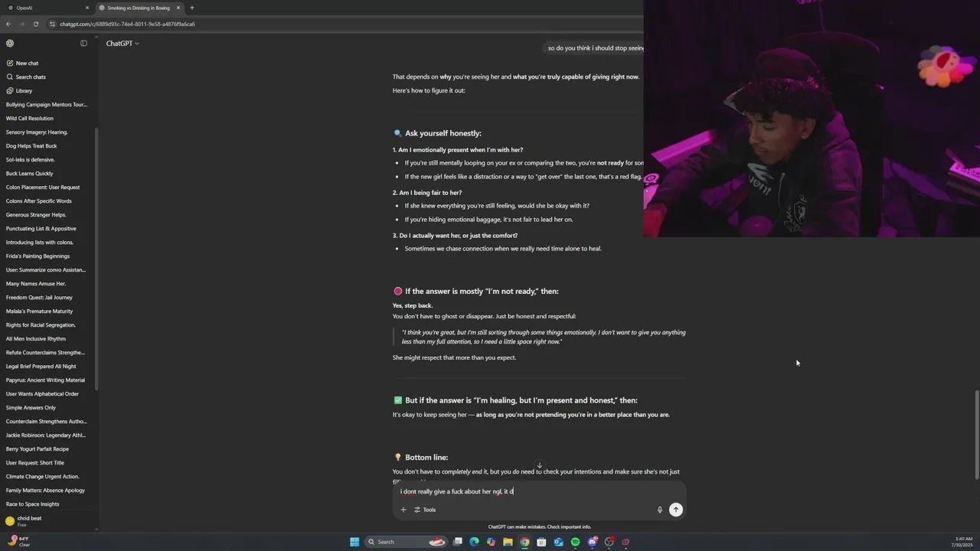The width and height of the screenshot is (980, 551).
Task: Click the microphone dictate icon
Action: [x=659, y=510]
